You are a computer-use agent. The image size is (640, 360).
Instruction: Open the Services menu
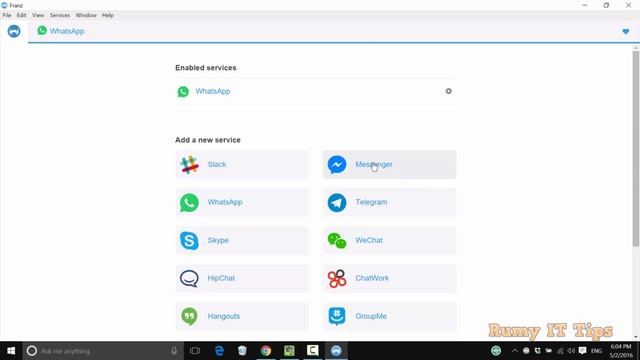60,15
